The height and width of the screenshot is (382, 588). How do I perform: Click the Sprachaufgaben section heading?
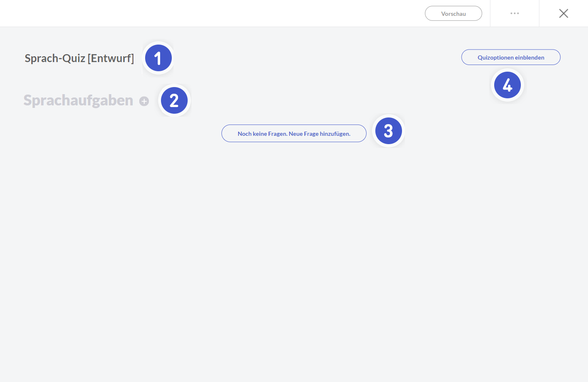point(78,100)
